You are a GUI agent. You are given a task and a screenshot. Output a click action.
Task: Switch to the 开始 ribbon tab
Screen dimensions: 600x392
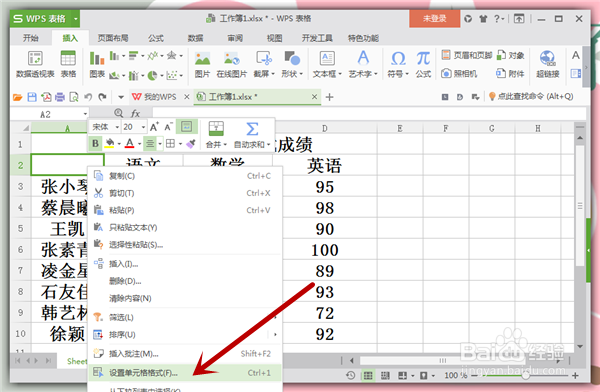[30, 38]
